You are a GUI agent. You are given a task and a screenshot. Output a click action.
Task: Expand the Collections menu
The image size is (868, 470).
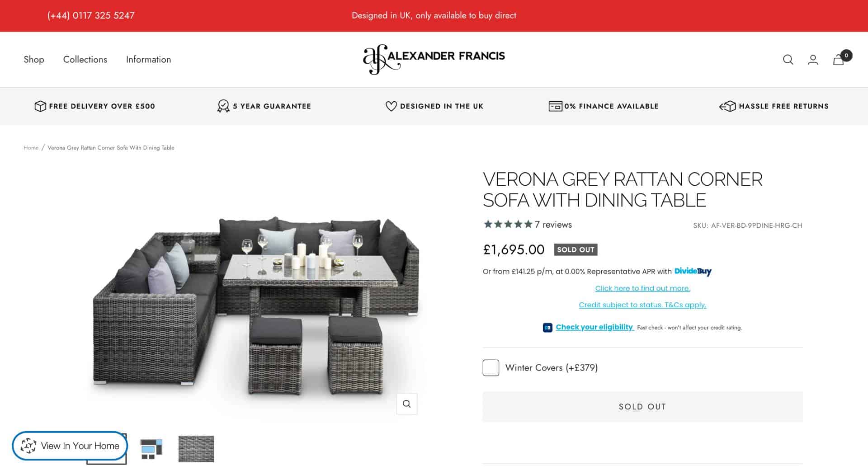85,60
